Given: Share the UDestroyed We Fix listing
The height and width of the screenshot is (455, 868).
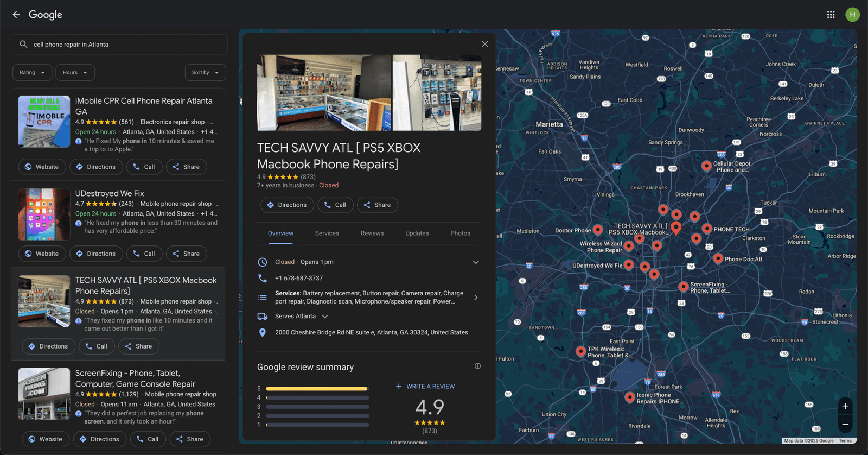Looking at the screenshot, I should (186, 254).
